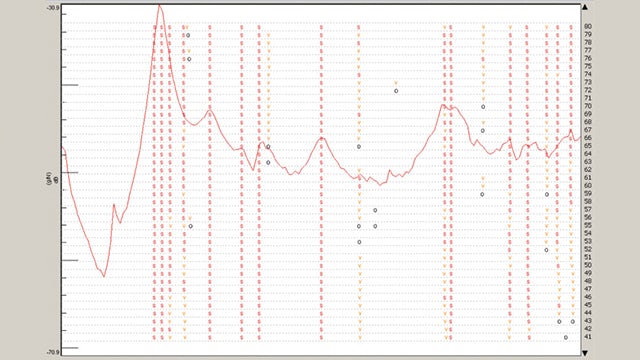Image resolution: width=640 pixels, height=360 pixels.
Task: Select the circle marker on row 63
Action: point(268,162)
